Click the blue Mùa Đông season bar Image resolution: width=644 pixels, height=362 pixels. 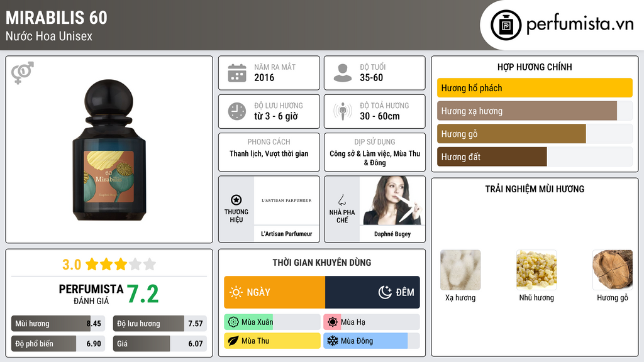[372, 341]
